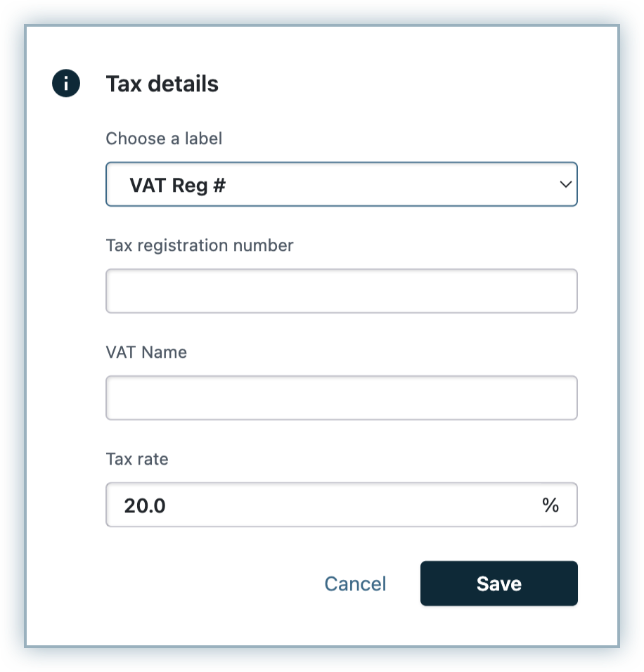Click into the VAT Name input
This screenshot has width=644, height=672.
pyautogui.click(x=341, y=398)
